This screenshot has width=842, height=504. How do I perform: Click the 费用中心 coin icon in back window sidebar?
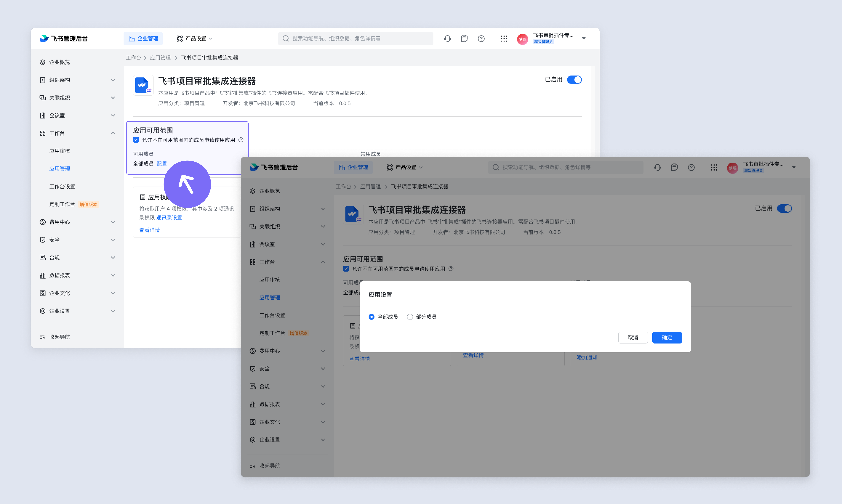point(43,222)
